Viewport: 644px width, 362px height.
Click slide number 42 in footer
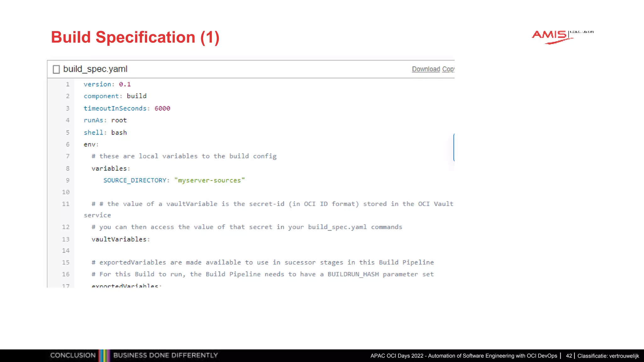569,356
